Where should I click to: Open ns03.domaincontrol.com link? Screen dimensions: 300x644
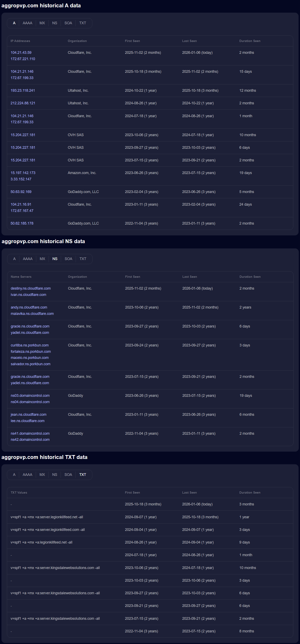click(30, 396)
